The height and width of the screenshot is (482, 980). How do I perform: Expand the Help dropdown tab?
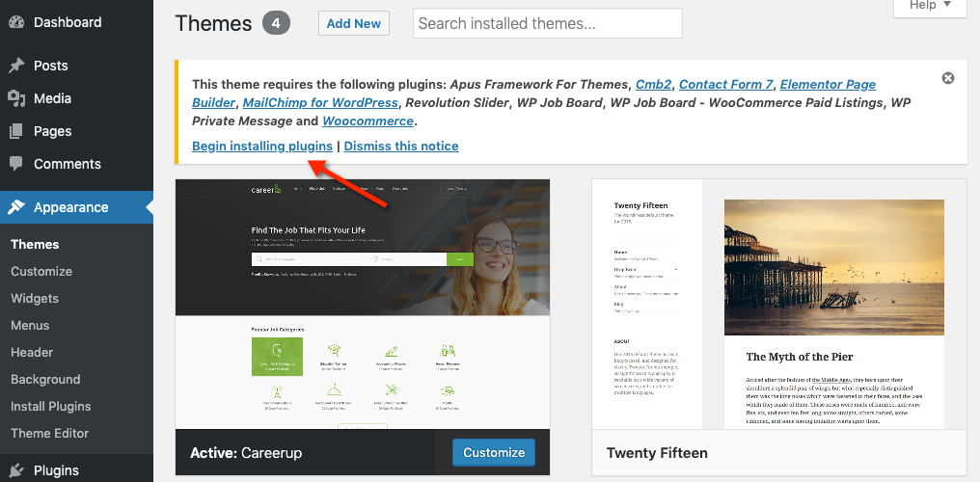[930, 6]
